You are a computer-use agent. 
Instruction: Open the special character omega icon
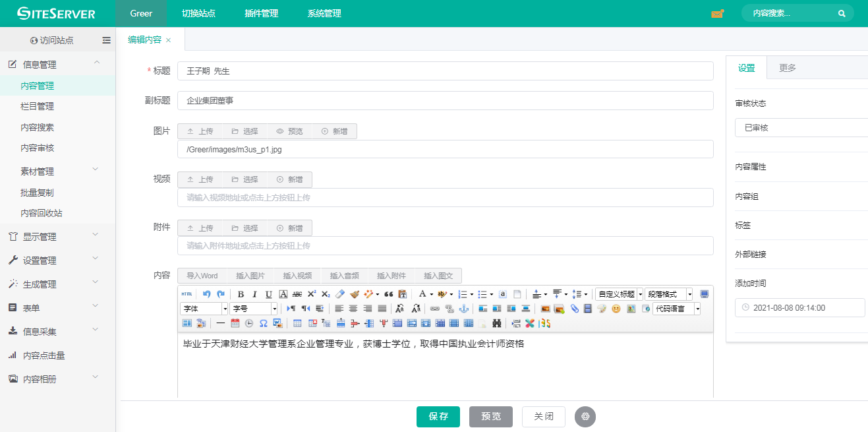coord(263,323)
